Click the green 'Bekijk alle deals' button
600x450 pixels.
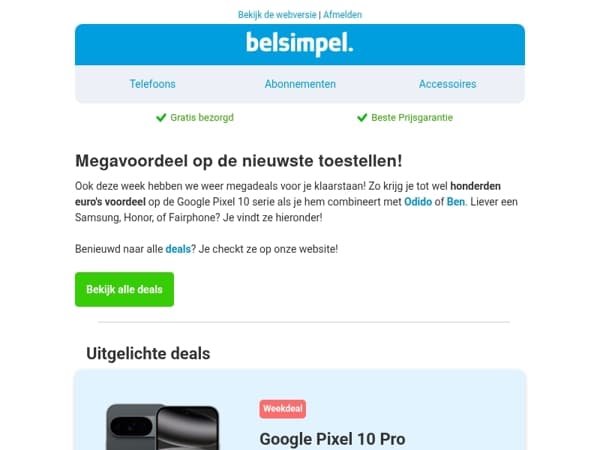[124, 289]
